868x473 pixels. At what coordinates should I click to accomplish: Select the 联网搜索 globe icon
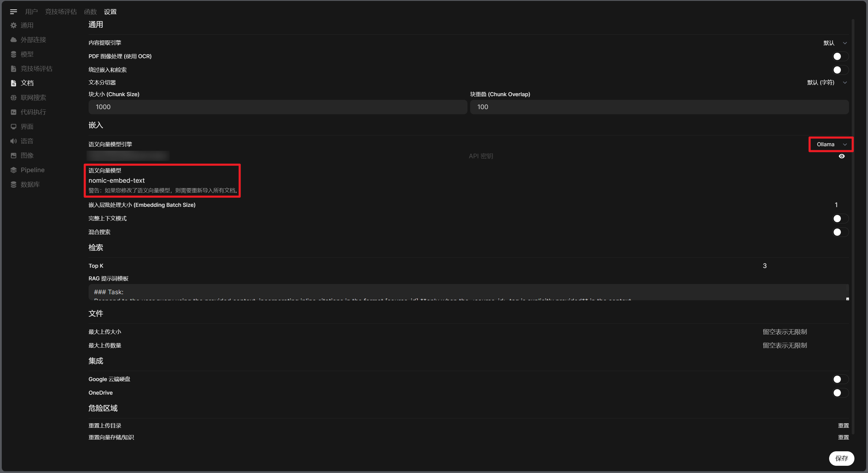pos(14,98)
